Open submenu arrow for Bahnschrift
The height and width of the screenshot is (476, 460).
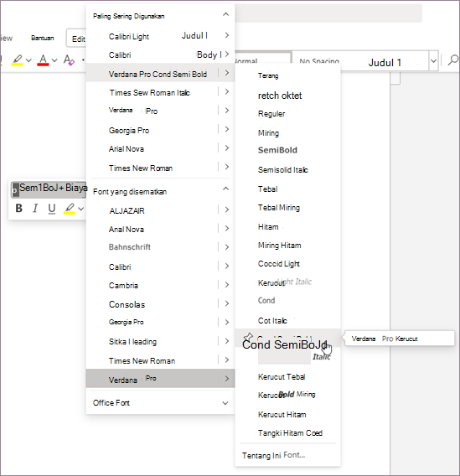pyautogui.click(x=227, y=247)
